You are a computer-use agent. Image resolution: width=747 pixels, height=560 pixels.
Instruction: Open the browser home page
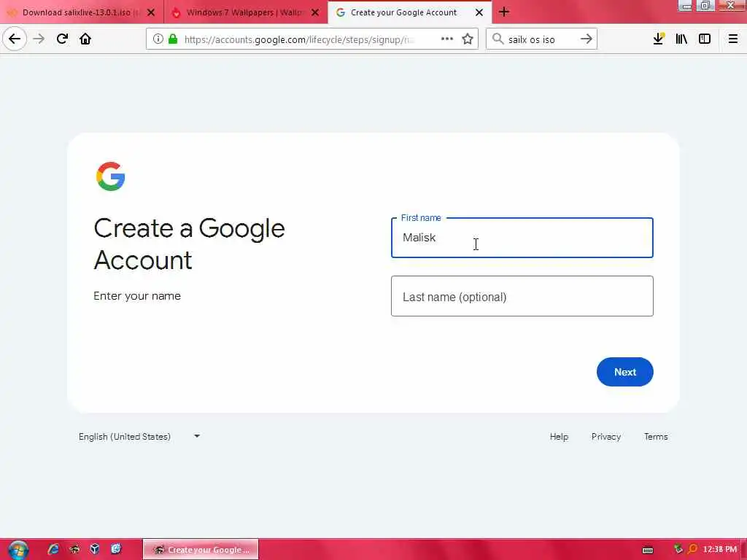pyautogui.click(x=85, y=39)
